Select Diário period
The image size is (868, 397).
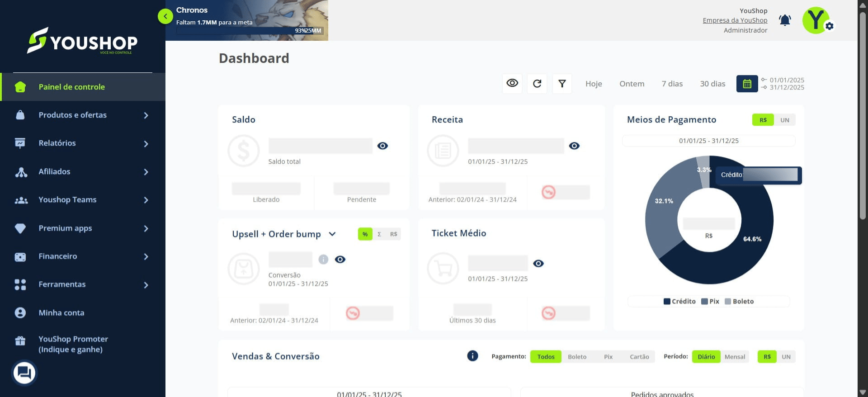706,357
